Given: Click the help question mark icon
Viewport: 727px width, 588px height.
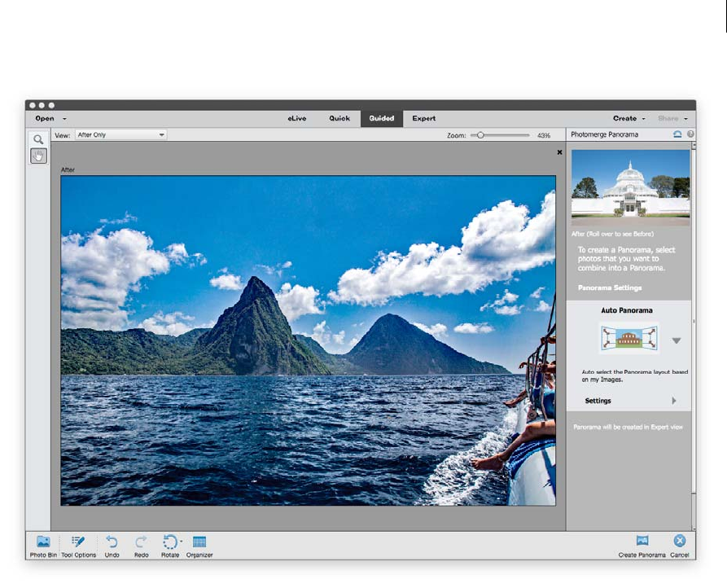Looking at the screenshot, I should pyautogui.click(x=690, y=134).
